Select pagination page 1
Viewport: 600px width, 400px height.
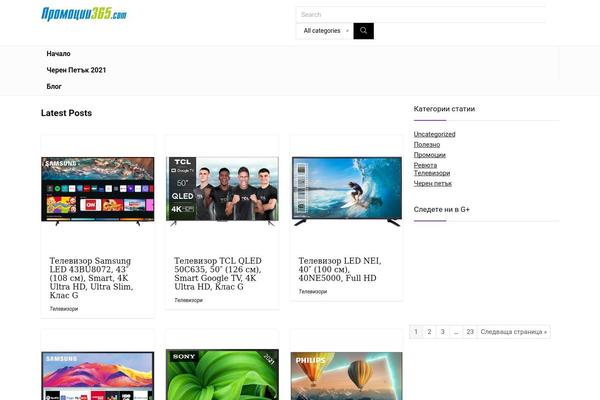(416, 332)
